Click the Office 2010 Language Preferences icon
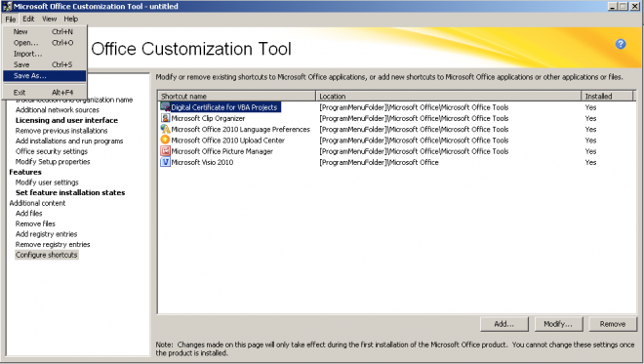This screenshot has height=364, width=644. pos(165,129)
